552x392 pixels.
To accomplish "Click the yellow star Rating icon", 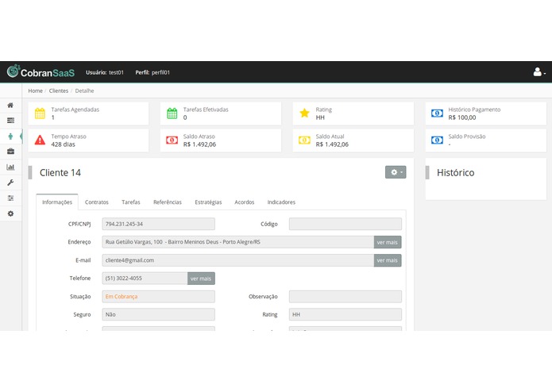I will pyautogui.click(x=304, y=113).
